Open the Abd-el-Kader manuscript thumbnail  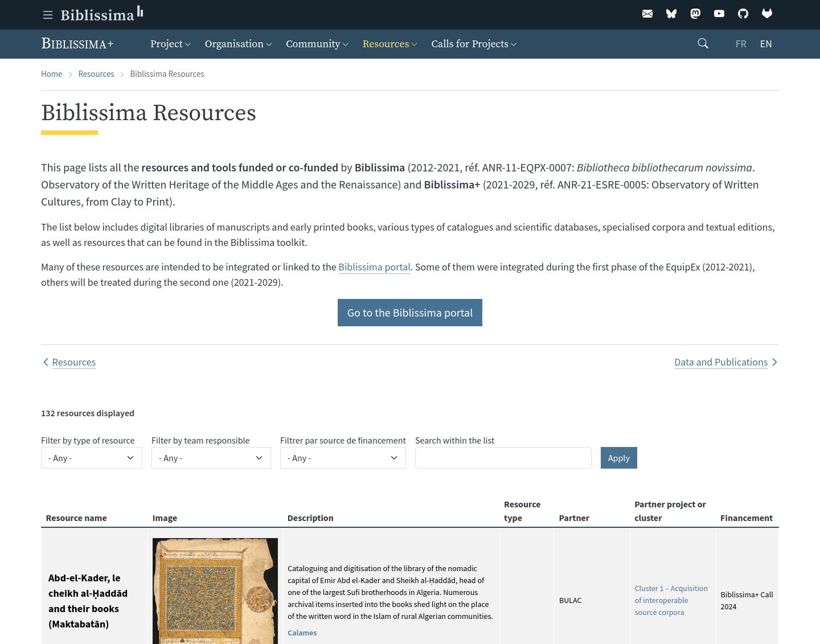pyautogui.click(x=215, y=591)
